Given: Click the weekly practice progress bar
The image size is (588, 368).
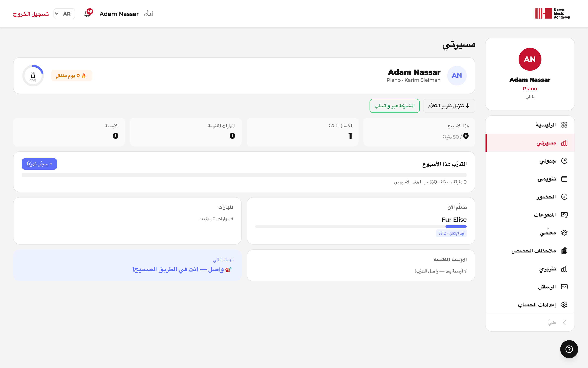Looking at the screenshot, I should (x=244, y=175).
